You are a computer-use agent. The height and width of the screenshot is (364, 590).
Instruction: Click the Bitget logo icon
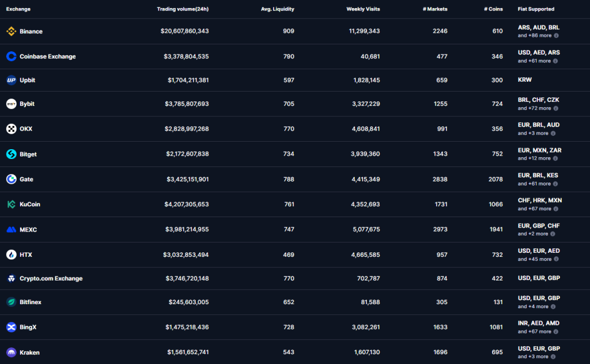click(12, 154)
